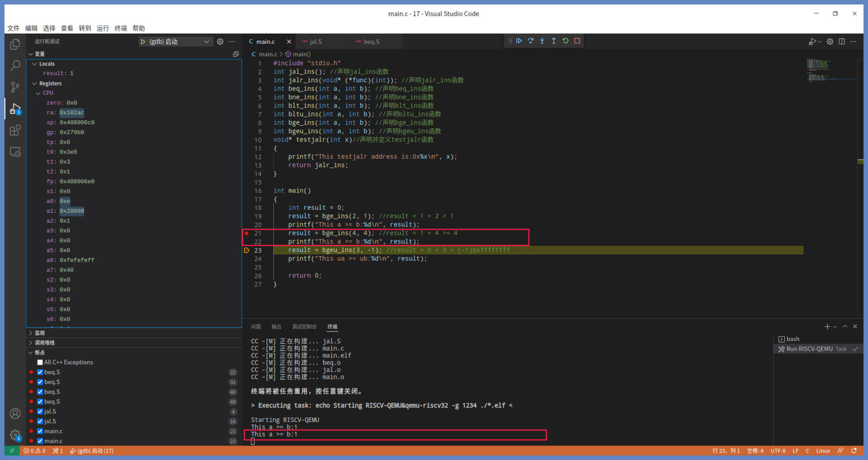Uncheck the main.c line 21 breakpoint
The height and width of the screenshot is (460, 868).
click(40, 431)
